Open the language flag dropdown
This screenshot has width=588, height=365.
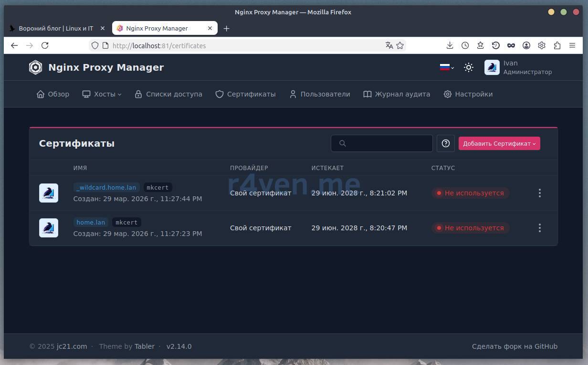(x=446, y=67)
